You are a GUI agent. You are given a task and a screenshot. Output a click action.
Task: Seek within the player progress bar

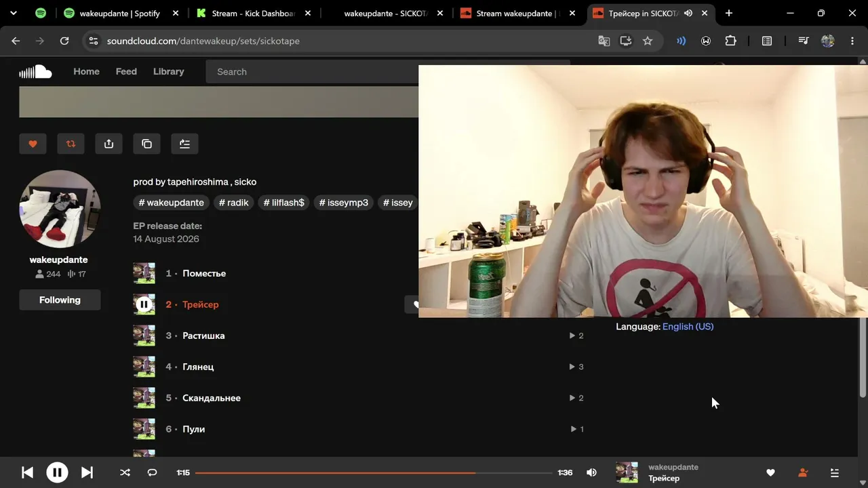(373, 472)
